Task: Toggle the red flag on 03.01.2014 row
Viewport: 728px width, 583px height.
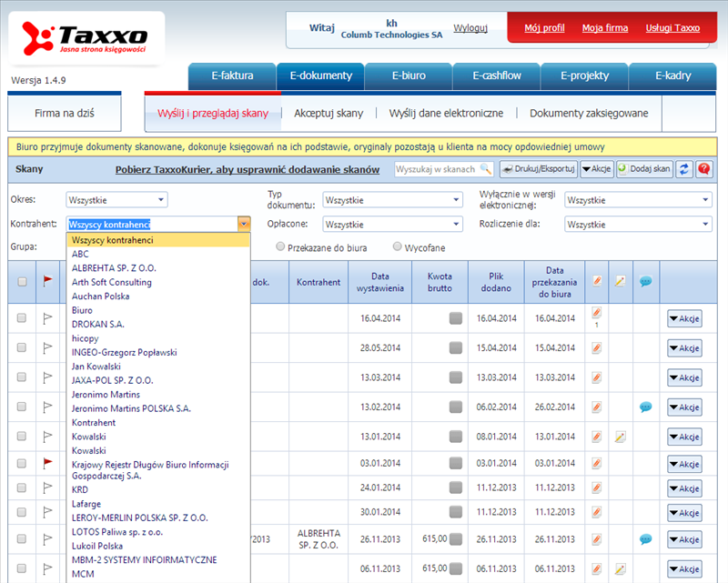Action: point(48,463)
